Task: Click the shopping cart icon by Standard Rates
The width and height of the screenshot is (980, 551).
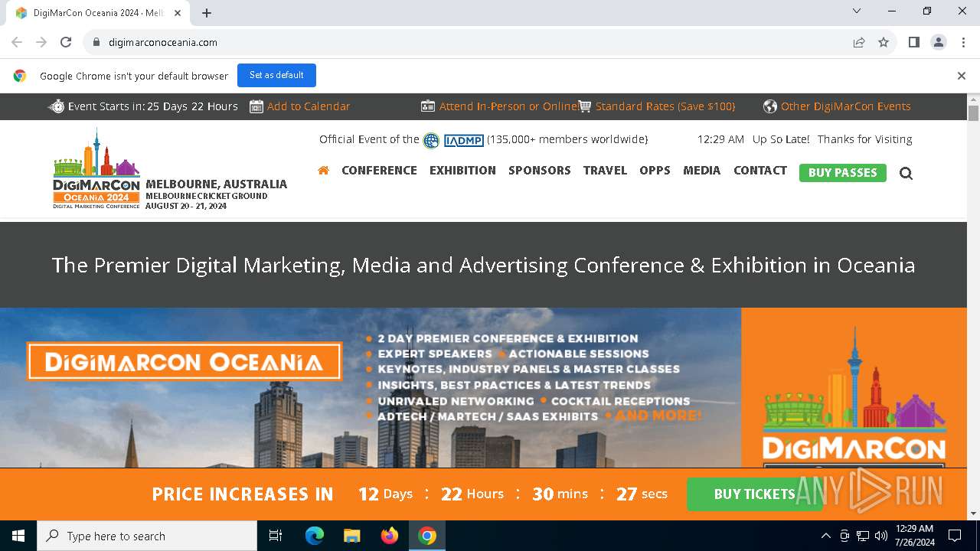Action: pos(585,106)
